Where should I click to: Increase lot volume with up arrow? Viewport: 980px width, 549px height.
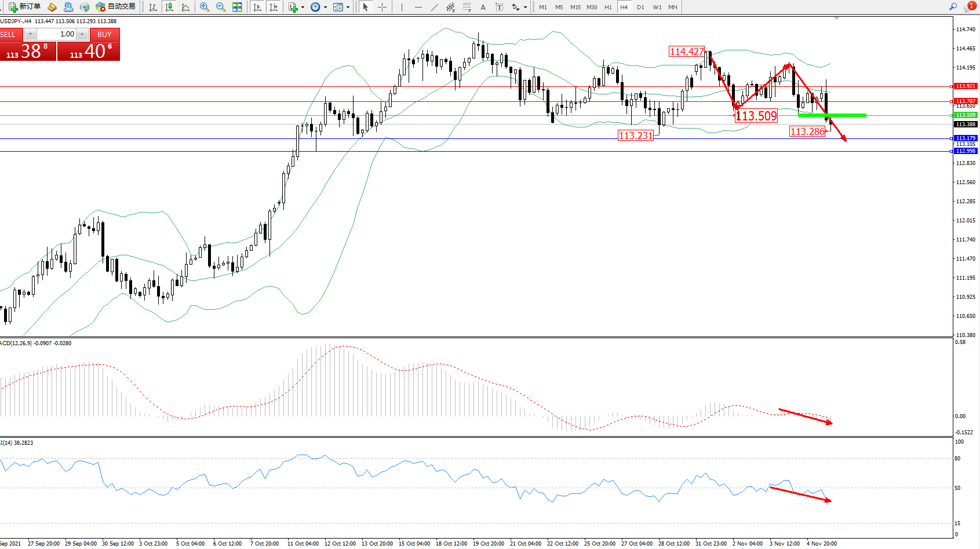(x=82, y=34)
